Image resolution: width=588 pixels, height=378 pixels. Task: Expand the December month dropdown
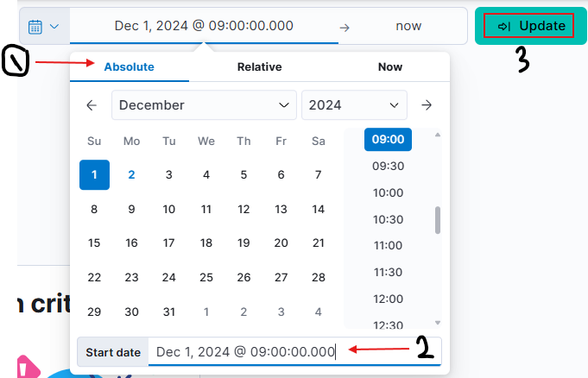[204, 105]
